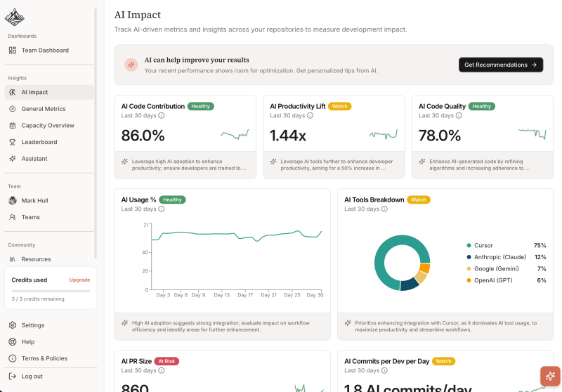Click the info icon under AI Productivity Lift

pos(310,115)
